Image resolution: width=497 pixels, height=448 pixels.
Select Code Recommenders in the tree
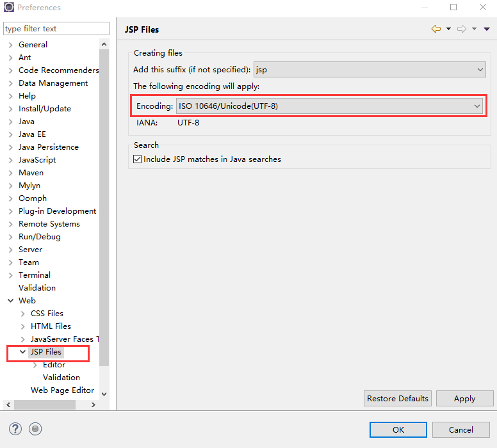[x=59, y=70]
